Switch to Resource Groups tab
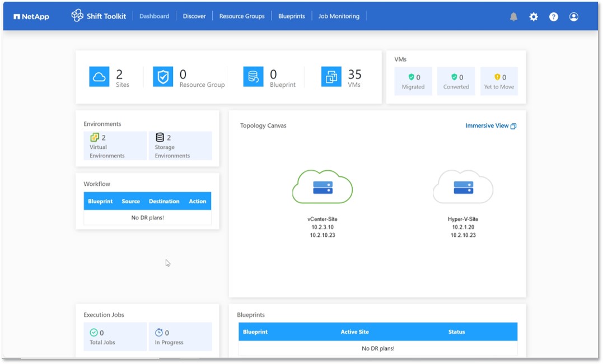 pos(242,16)
